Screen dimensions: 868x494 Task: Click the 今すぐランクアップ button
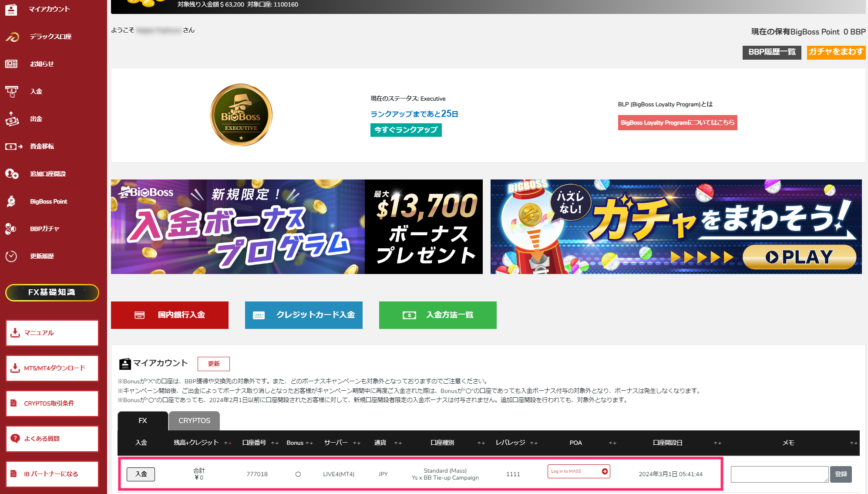(406, 130)
